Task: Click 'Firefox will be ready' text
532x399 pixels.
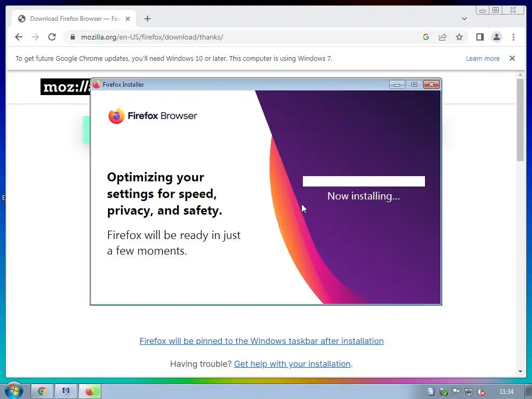Action: 174,243
